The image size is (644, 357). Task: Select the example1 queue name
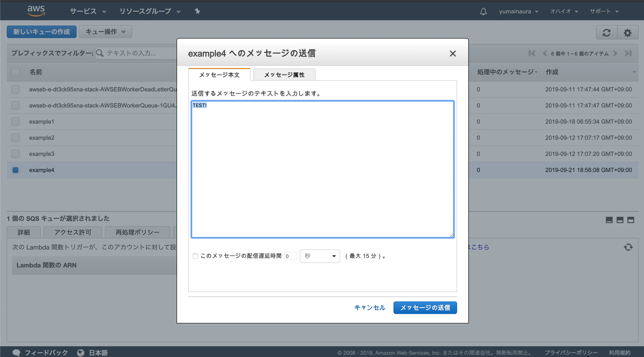(41, 122)
